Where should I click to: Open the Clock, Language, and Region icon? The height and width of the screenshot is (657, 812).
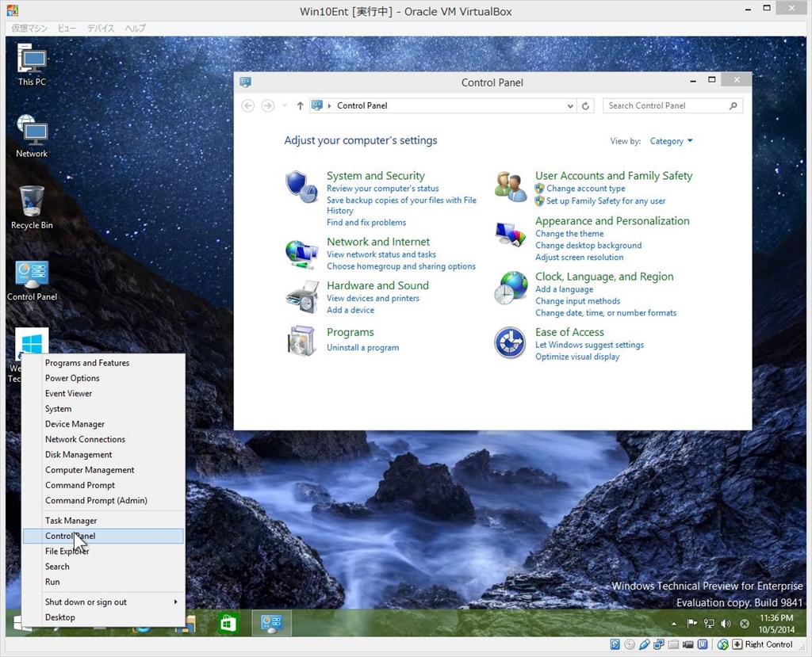pos(511,288)
